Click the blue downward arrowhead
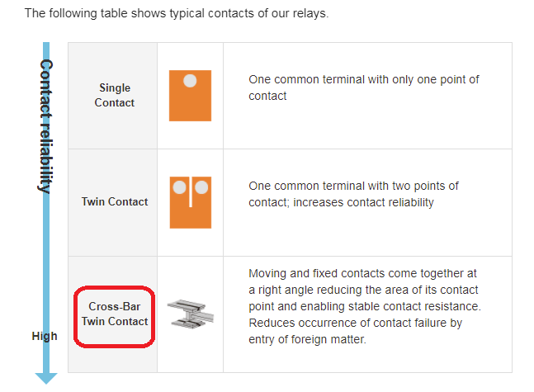This screenshot has height=392, width=534. (x=46, y=378)
